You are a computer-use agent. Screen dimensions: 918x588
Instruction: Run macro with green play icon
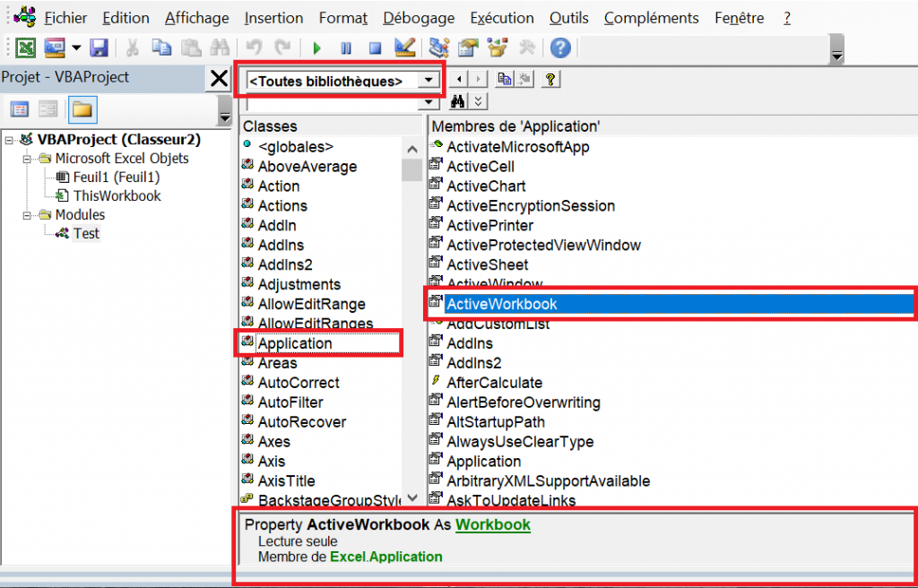316,48
